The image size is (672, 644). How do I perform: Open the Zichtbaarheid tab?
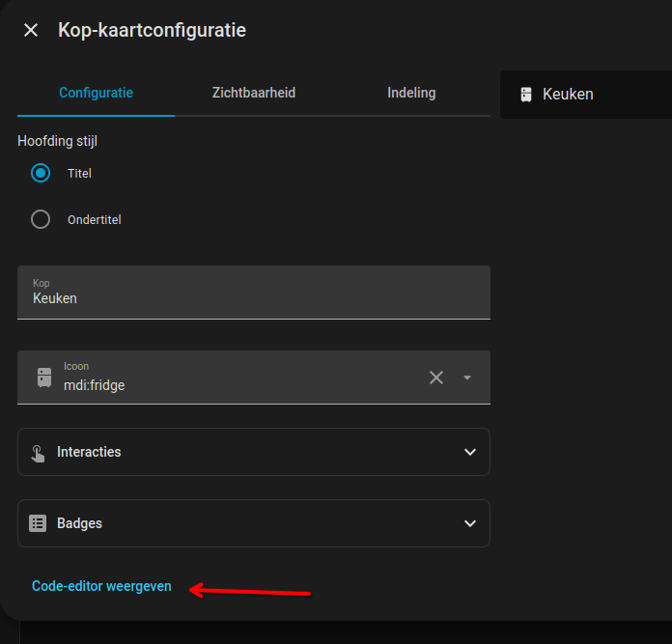pos(254,94)
